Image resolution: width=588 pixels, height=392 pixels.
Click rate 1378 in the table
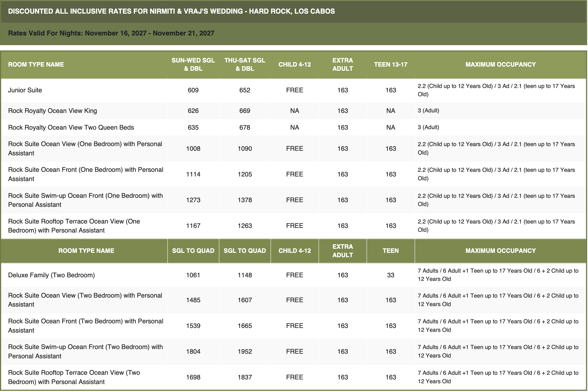[x=245, y=200]
